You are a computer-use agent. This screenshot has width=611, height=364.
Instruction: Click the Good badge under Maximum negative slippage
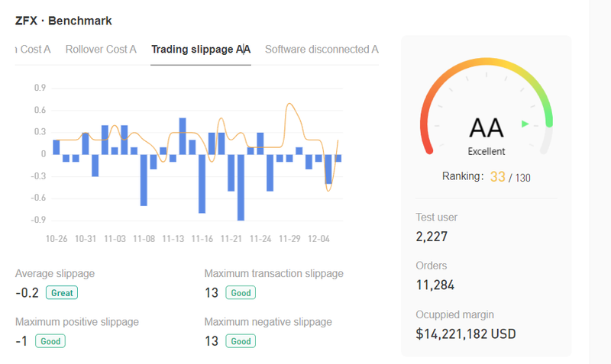241,341
